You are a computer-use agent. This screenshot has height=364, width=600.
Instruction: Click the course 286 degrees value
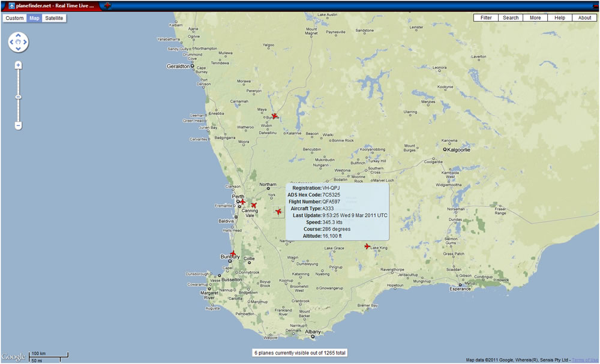[x=337, y=230]
